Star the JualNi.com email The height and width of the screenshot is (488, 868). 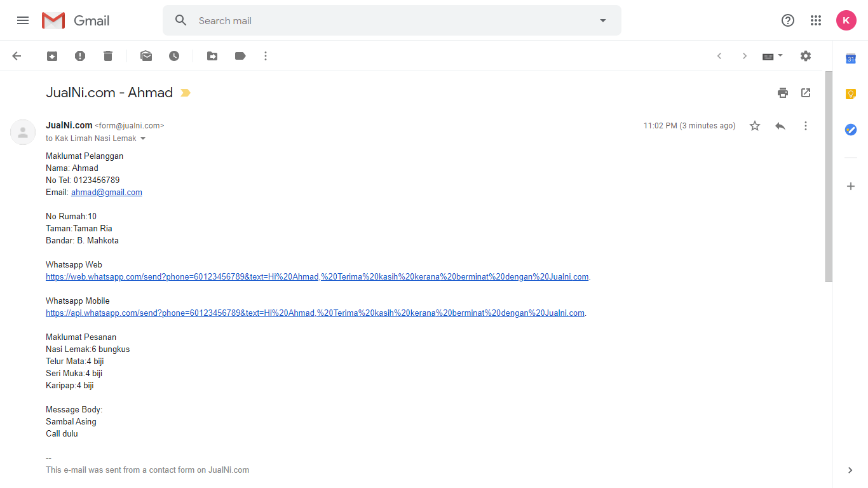click(x=755, y=126)
